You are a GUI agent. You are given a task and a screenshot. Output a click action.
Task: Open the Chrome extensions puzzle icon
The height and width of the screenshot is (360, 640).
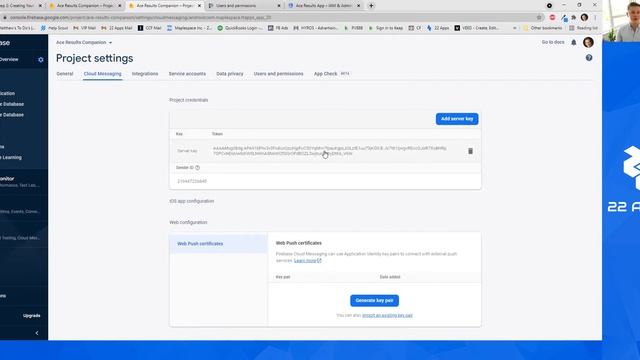(573, 18)
